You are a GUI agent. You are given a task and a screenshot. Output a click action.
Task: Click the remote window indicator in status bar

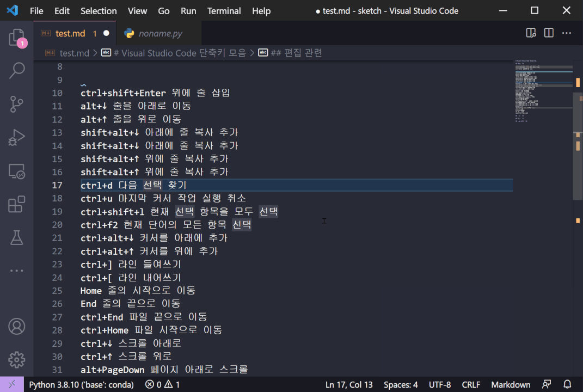click(x=12, y=384)
